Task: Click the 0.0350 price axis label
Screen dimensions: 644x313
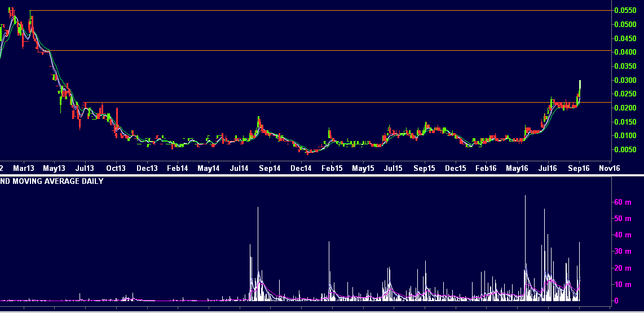Action: (x=626, y=66)
